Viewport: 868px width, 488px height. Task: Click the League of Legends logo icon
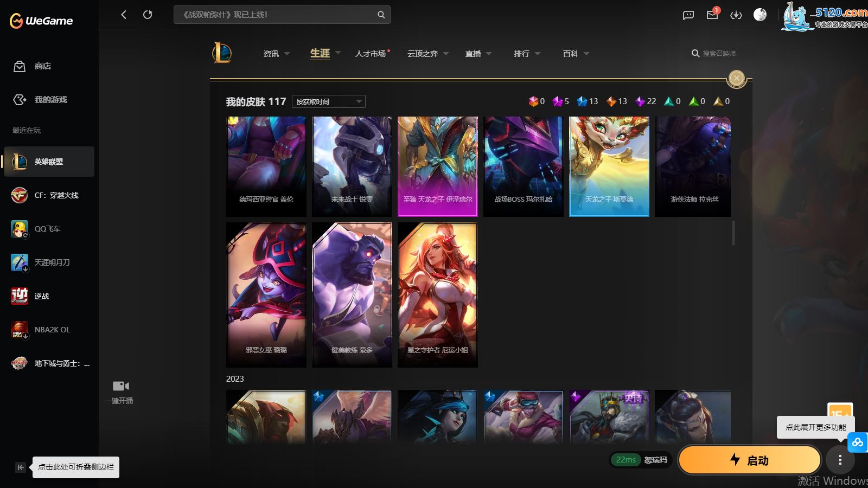(222, 53)
